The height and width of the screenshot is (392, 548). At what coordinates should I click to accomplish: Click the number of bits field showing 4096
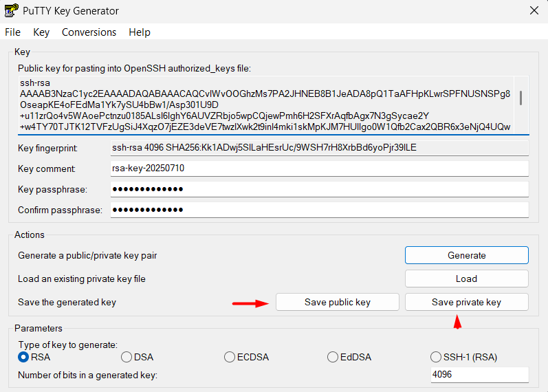pyautogui.click(x=479, y=375)
